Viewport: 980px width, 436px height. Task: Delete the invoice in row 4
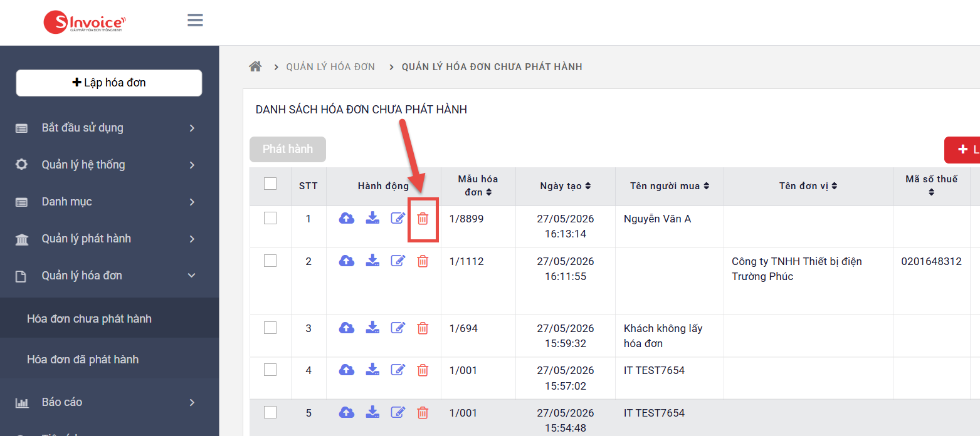click(423, 370)
